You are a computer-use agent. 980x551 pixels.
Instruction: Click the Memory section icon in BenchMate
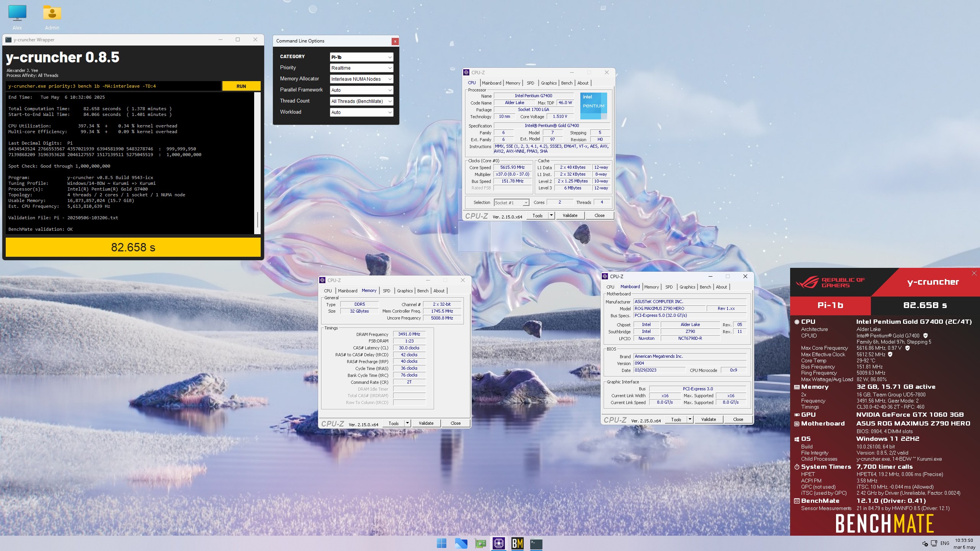coord(797,387)
